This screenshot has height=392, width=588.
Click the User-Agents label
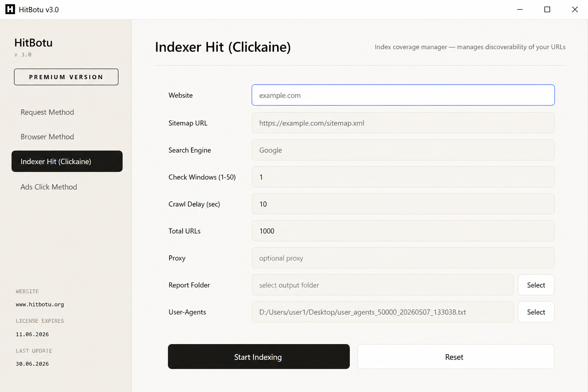[x=187, y=312]
